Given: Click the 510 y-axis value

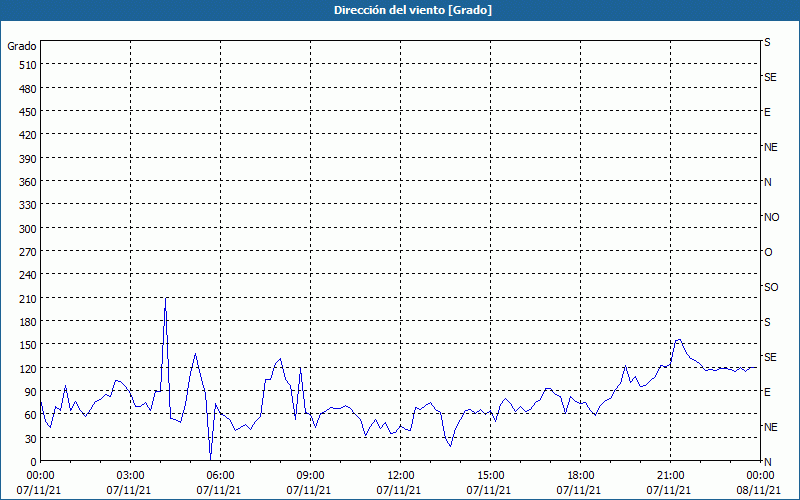Looking at the screenshot, I should point(29,65).
